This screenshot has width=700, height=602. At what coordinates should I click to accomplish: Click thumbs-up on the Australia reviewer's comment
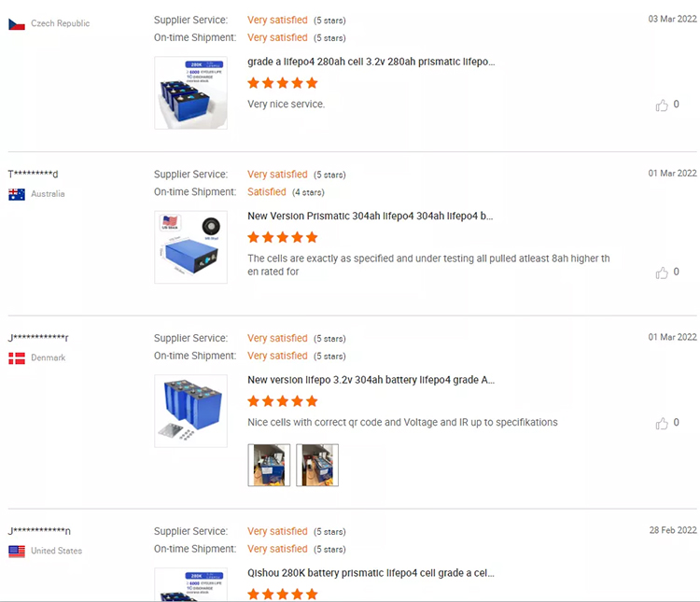pos(662,273)
